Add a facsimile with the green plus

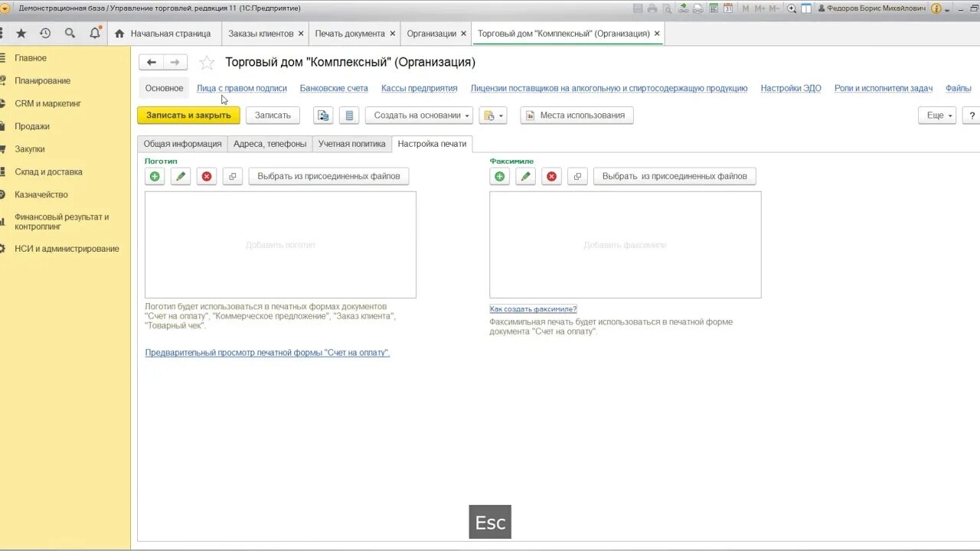coord(500,176)
